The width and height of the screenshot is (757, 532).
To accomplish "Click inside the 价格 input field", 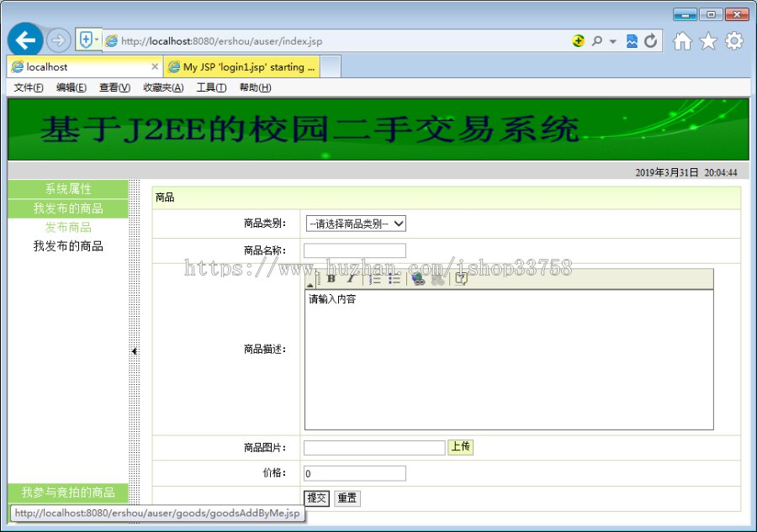I will pyautogui.click(x=354, y=473).
